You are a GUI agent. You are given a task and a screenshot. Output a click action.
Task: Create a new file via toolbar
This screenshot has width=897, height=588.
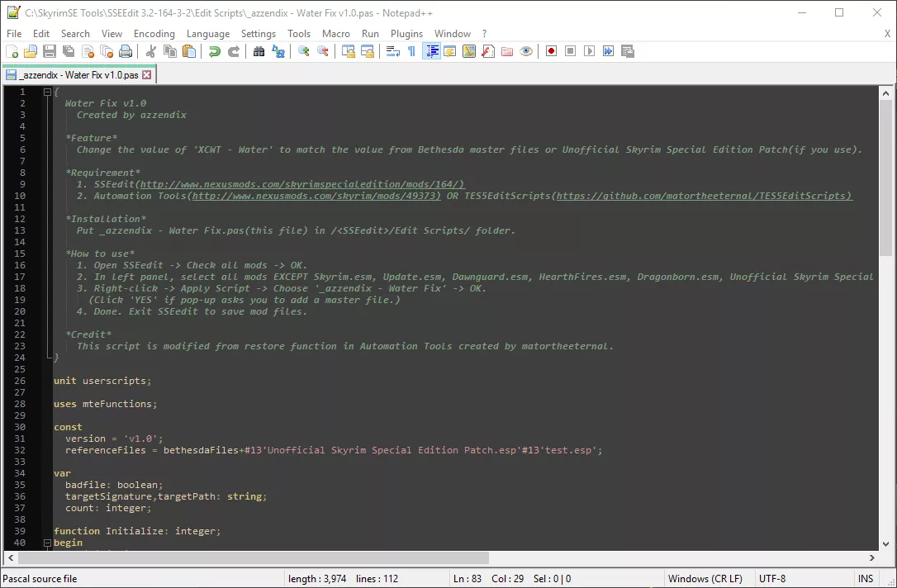click(x=12, y=51)
